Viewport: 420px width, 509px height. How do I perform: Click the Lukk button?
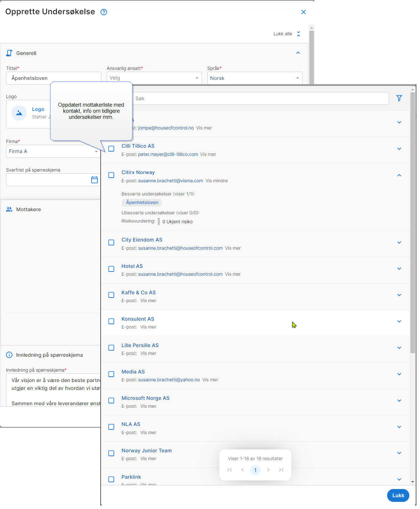(x=398, y=495)
